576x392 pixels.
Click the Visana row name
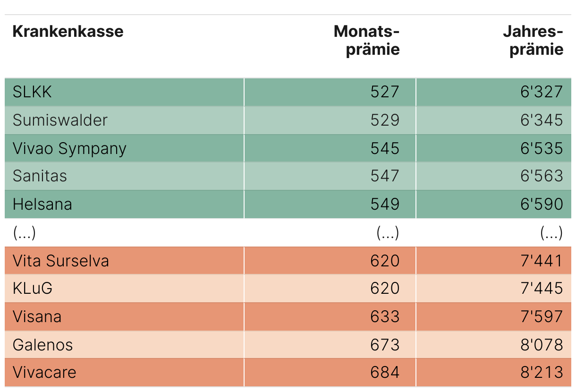(37, 316)
